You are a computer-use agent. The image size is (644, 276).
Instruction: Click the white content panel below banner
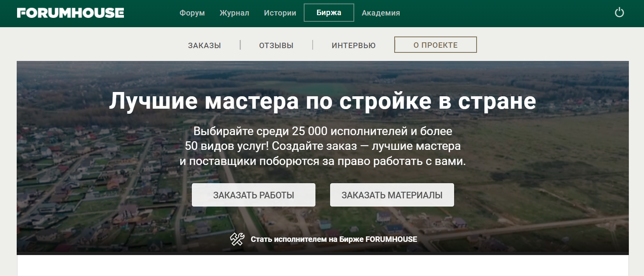click(322, 266)
